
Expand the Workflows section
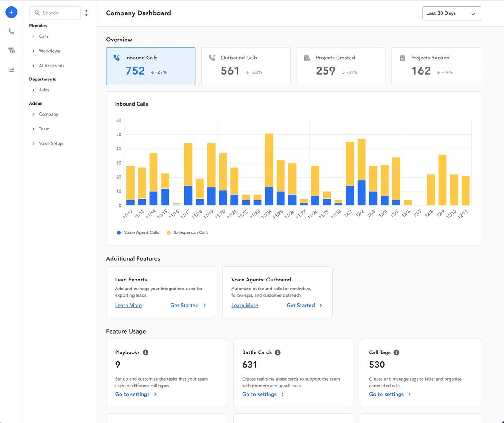tap(49, 51)
